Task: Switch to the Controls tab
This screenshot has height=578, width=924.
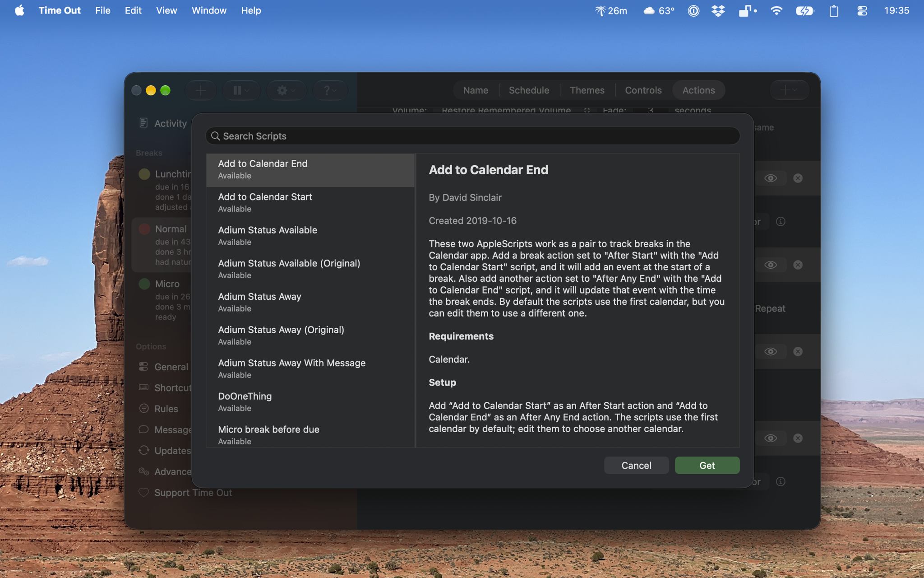Action: coord(643,90)
